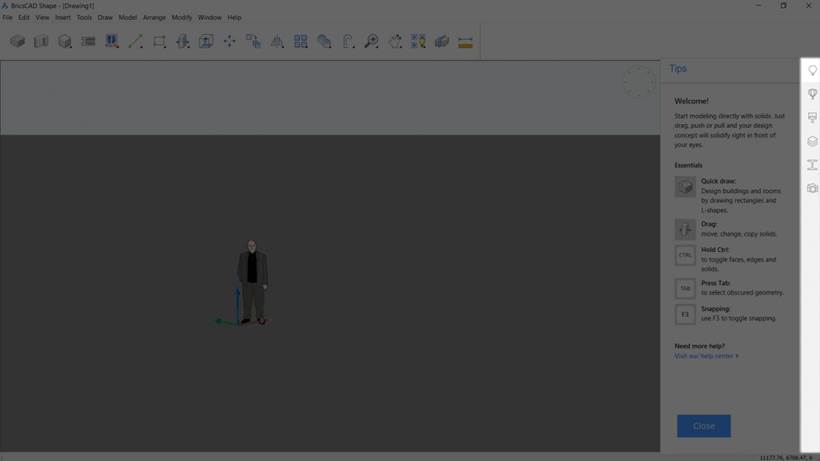This screenshot has width=820, height=461.
Task: Click the coordinate readout in status bar
Action: [x=787, y=458]
